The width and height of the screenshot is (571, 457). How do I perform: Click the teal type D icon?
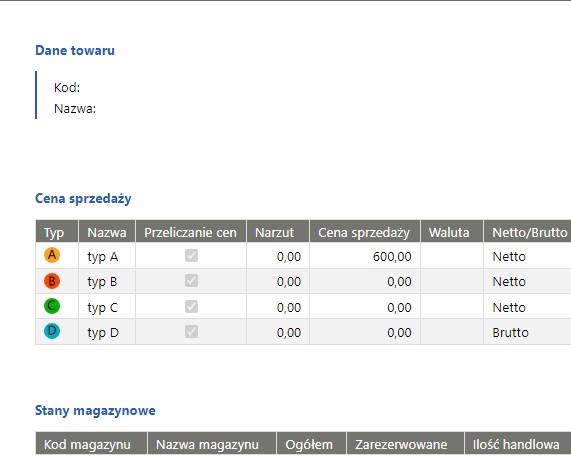(52, 331)
